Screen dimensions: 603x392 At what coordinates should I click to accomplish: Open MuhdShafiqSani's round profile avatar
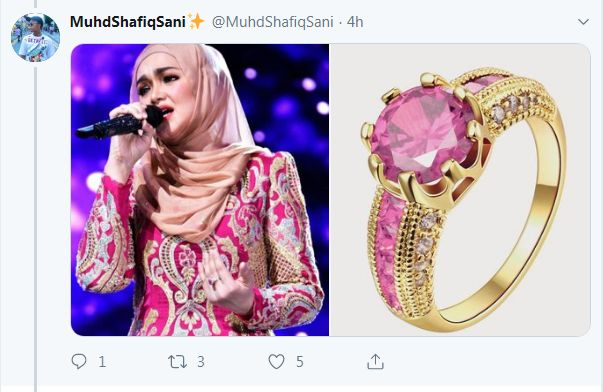[x=35, y=37]
